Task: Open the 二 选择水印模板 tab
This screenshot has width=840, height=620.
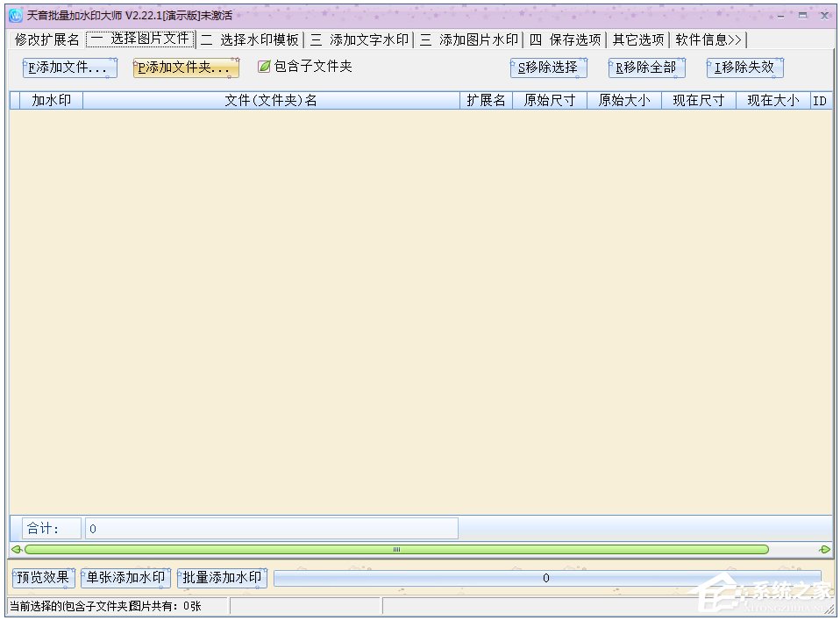Action: [251, 39]
